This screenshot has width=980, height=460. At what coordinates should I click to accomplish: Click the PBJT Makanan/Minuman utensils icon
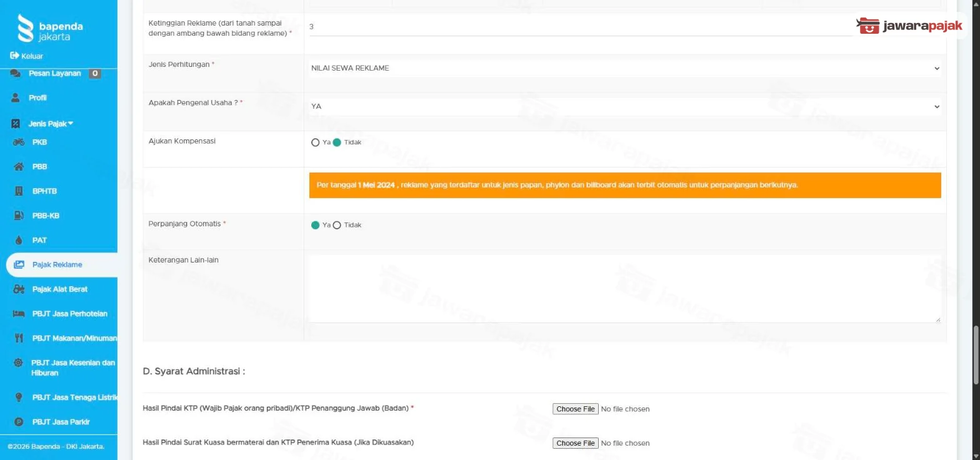pyautogui.click(x=19, y=338)
